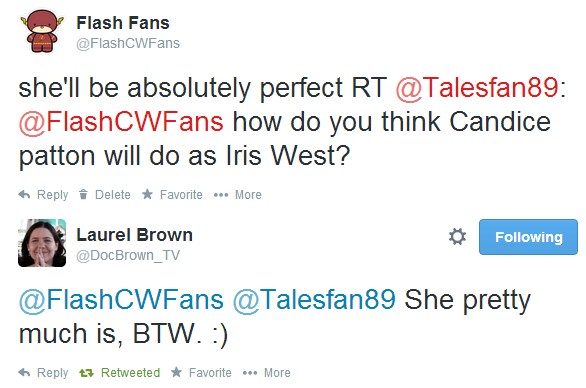This screenshot has width=586, height=388.
Task: Click the star icon on Laurel Brown tweet
Action: point(176,372)
